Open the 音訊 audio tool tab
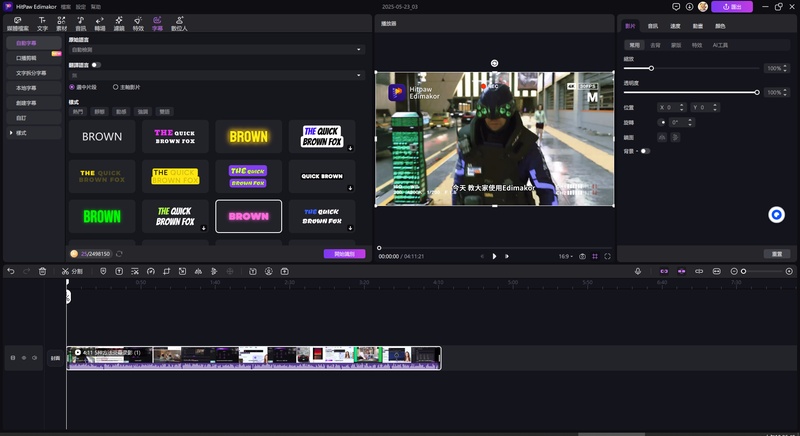This screenshot has width=800, height=436. pyautogui.click(x=80, y=23)
